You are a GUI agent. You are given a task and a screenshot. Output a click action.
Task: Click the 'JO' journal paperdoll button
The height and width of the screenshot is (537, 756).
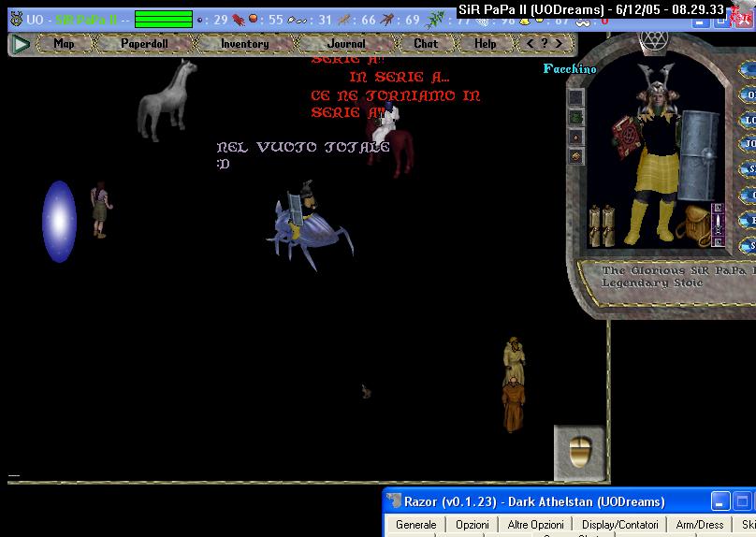[748, 144]
